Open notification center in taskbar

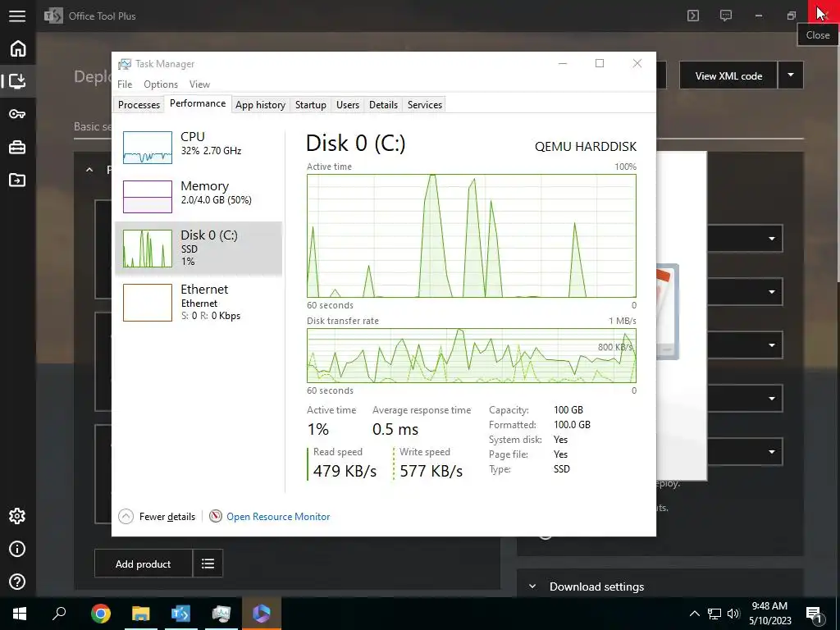815,614
